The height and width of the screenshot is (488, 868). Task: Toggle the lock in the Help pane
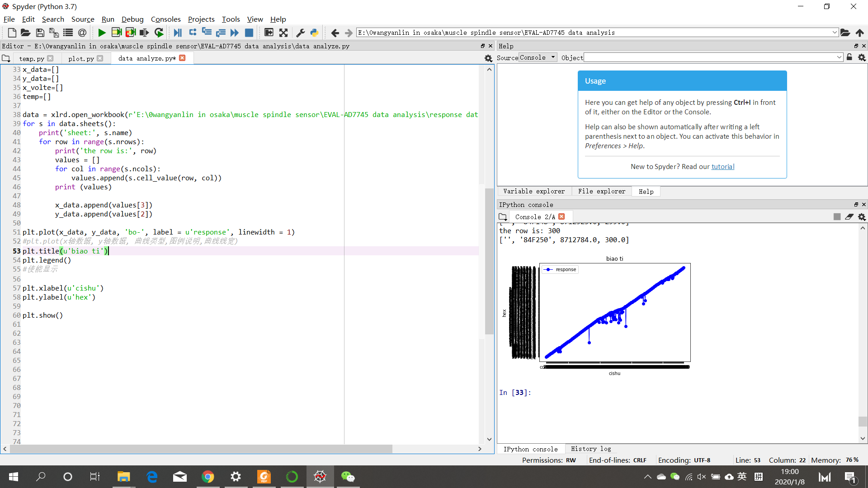(x=849, y=57)
